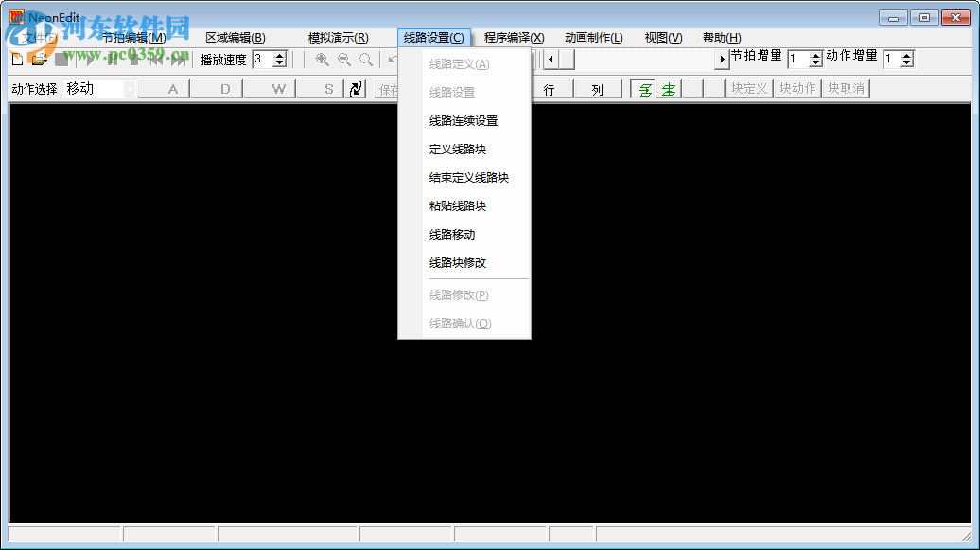The height and width of the screenshot is (550, 980).
Task: Click the second green block icon on the toolbar
Action: 668,87
